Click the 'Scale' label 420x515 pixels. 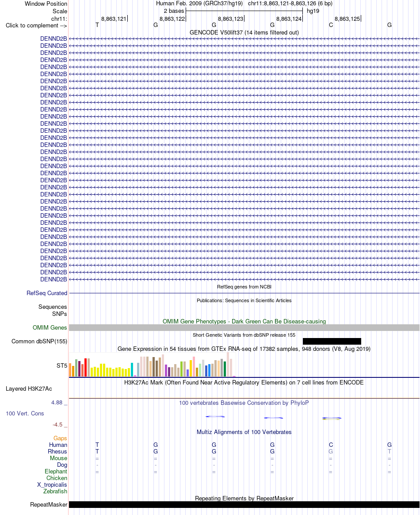[x=60, y=11]
